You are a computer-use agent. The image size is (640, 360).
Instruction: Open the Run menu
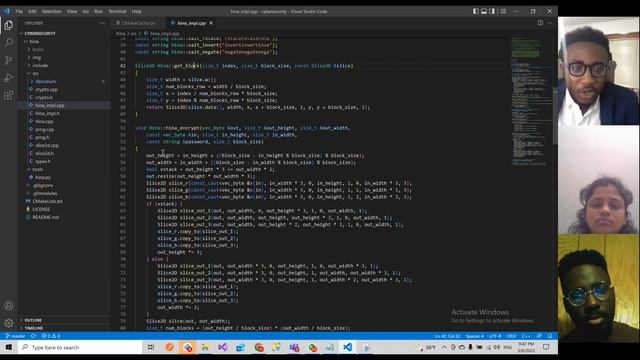pos(98,11)
